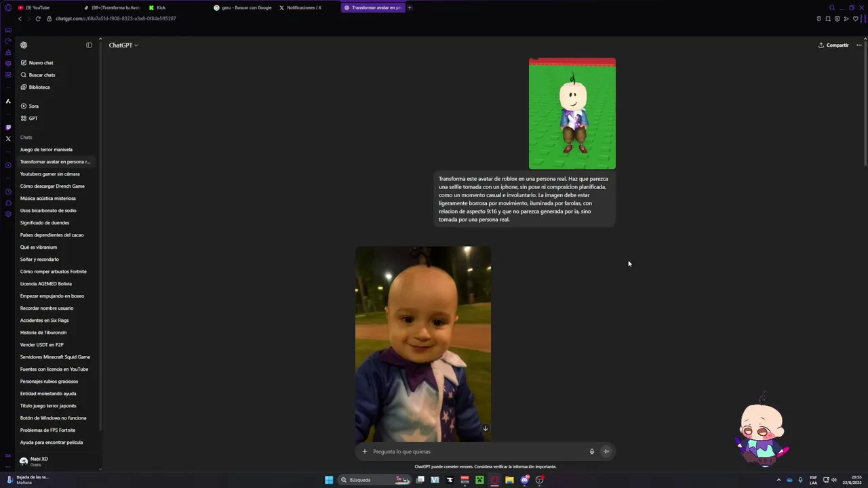Reload the page with refresh icon
The image size is (868, 488).
(38, 18)
